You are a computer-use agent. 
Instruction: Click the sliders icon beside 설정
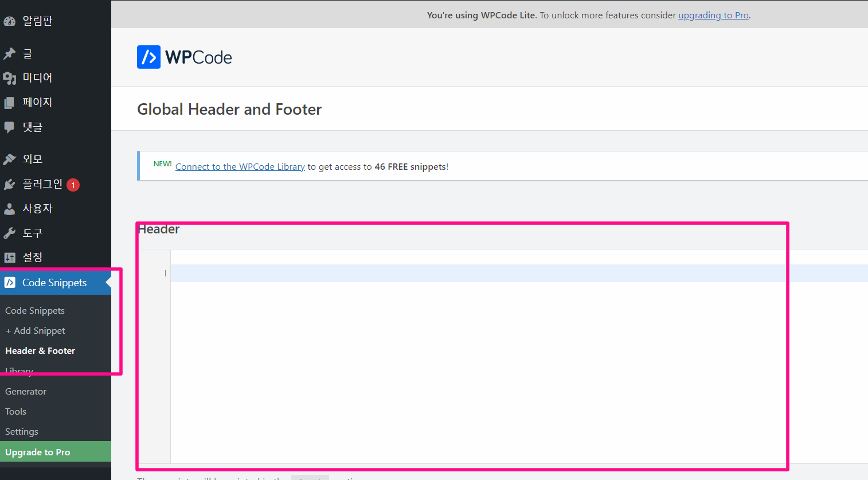[x=10, y=258]
